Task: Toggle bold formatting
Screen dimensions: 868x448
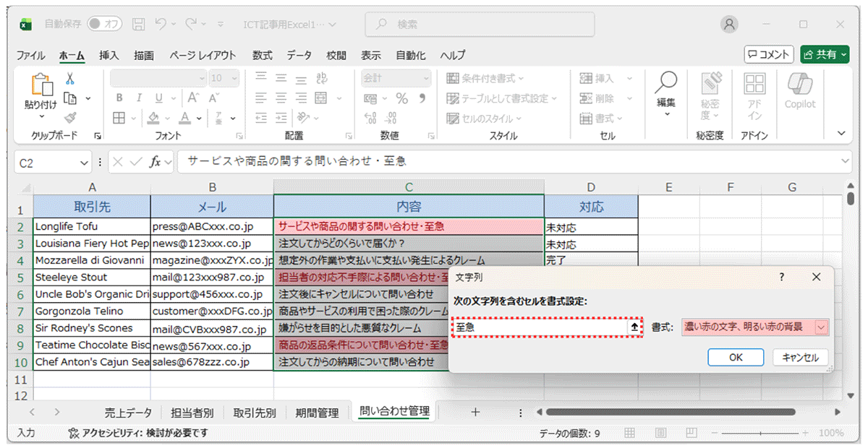Action: pyautogui.click(x=118, y=96)
